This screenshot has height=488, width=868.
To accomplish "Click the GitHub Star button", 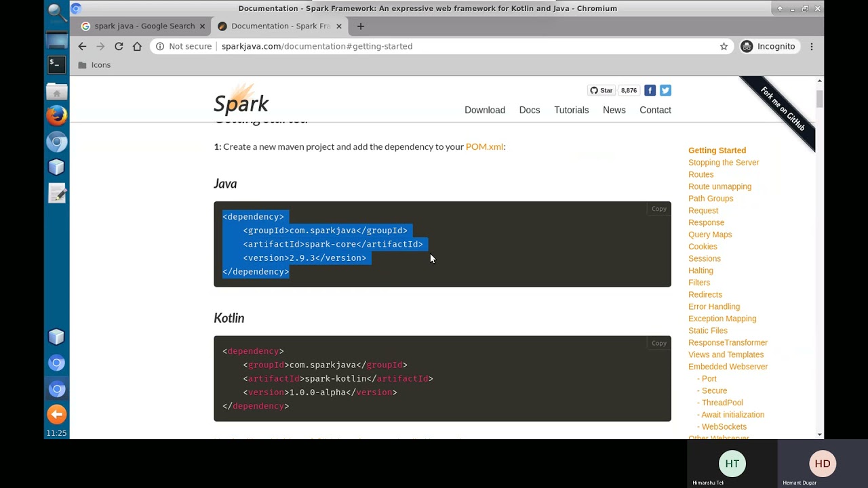I will (x=601, y=90).
